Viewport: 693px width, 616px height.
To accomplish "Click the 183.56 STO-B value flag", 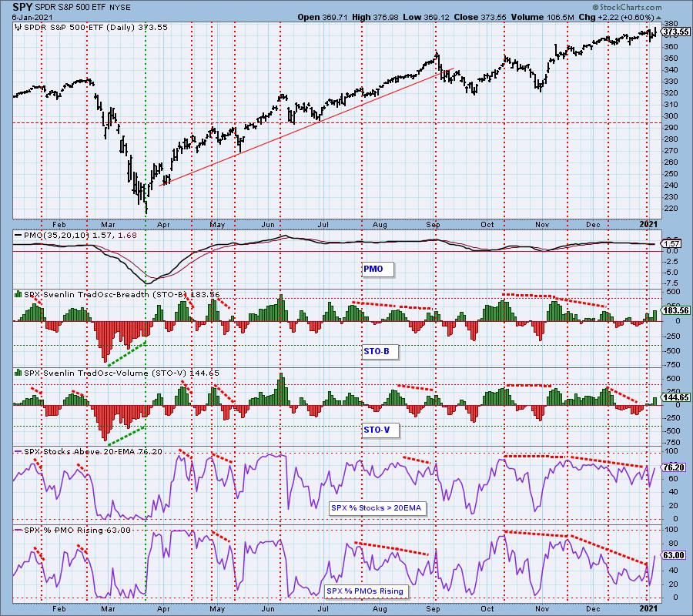I will [676, 310].
